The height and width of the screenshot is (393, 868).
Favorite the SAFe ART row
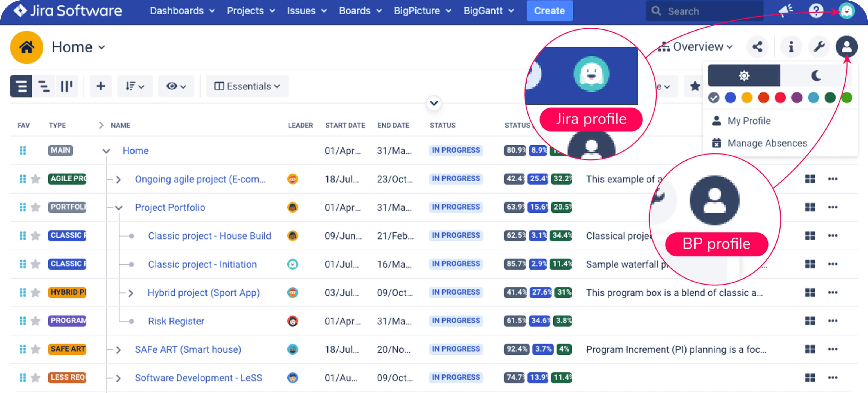tap(35, 349)
